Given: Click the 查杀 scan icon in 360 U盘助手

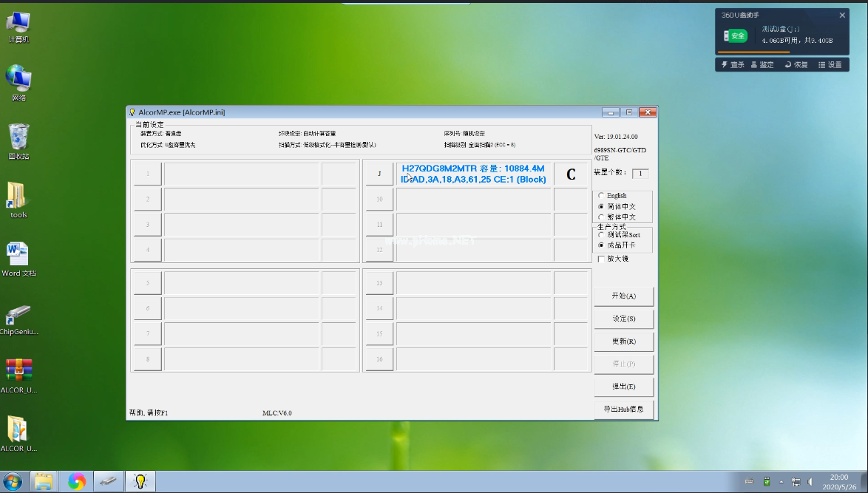Looking at the screenshot, I should [733, 65].
